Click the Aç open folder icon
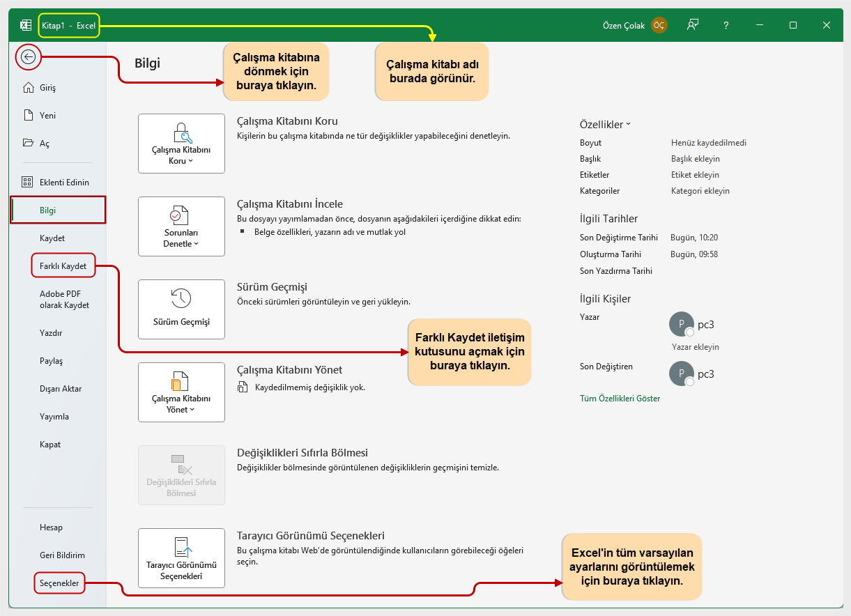The height and width of the screenshot is (616, 851). [x=28, y=143]
